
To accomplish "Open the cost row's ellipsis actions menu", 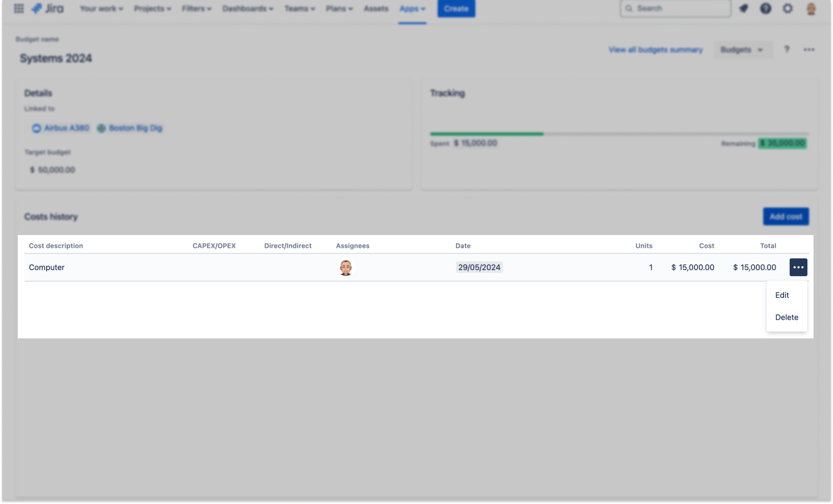I will [798, 267].
